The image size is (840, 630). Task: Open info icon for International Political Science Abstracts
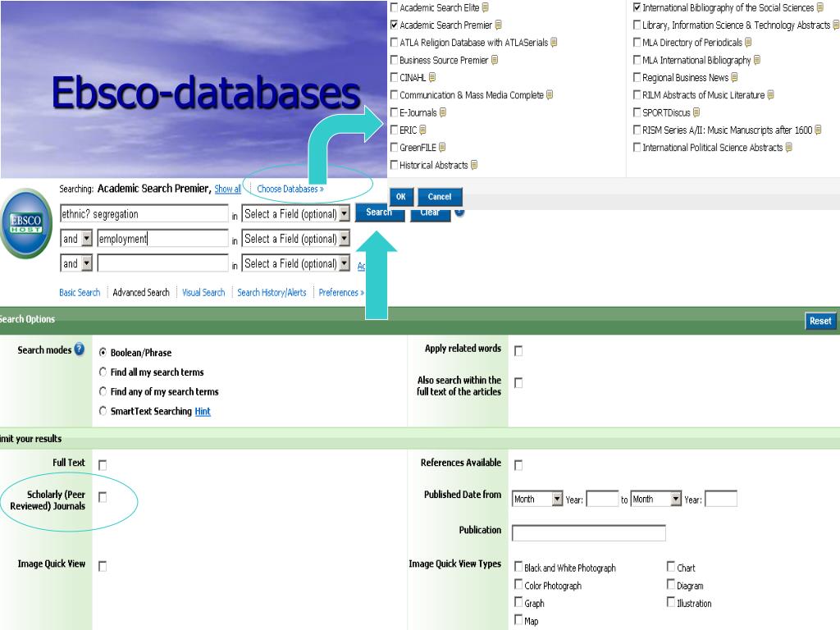tap(788, 147)
